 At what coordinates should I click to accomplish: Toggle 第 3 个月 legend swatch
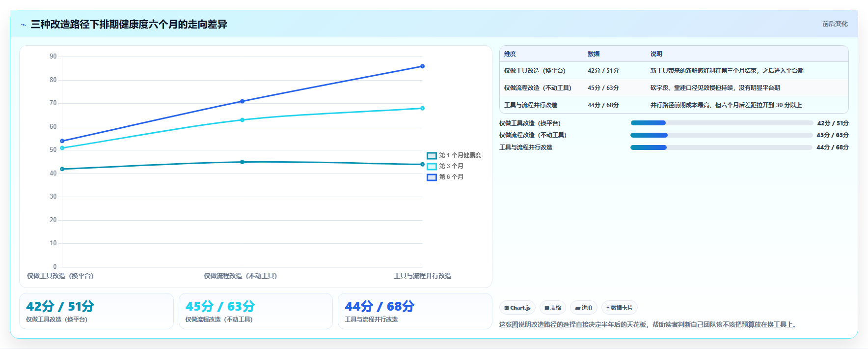[432, 166]
